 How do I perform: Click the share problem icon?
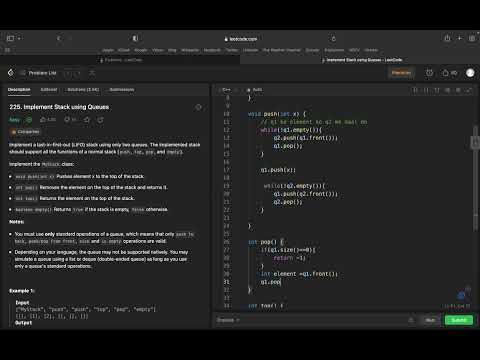click(100, 119)
